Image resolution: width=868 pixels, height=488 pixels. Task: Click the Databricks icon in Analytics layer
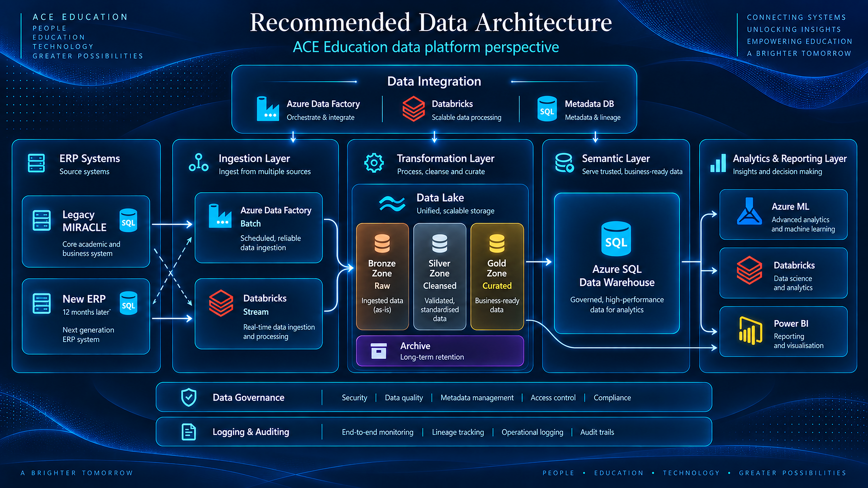[749, 270]
